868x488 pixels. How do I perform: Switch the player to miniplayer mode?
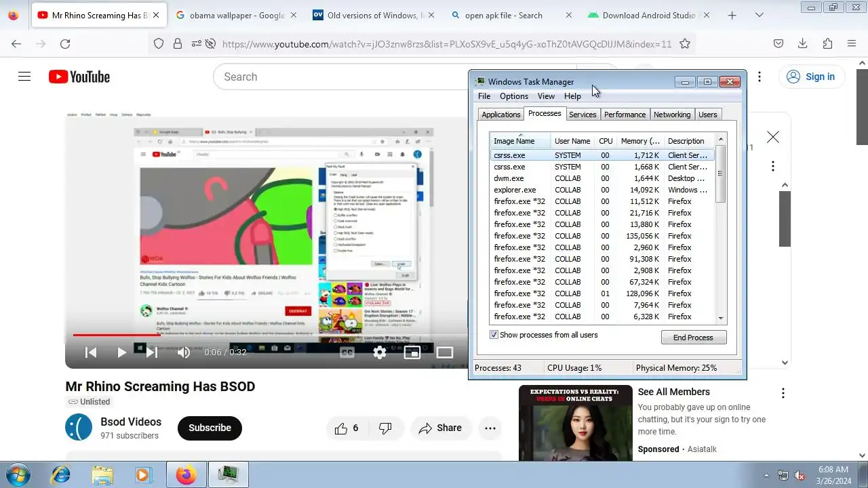tap(412, 352)
